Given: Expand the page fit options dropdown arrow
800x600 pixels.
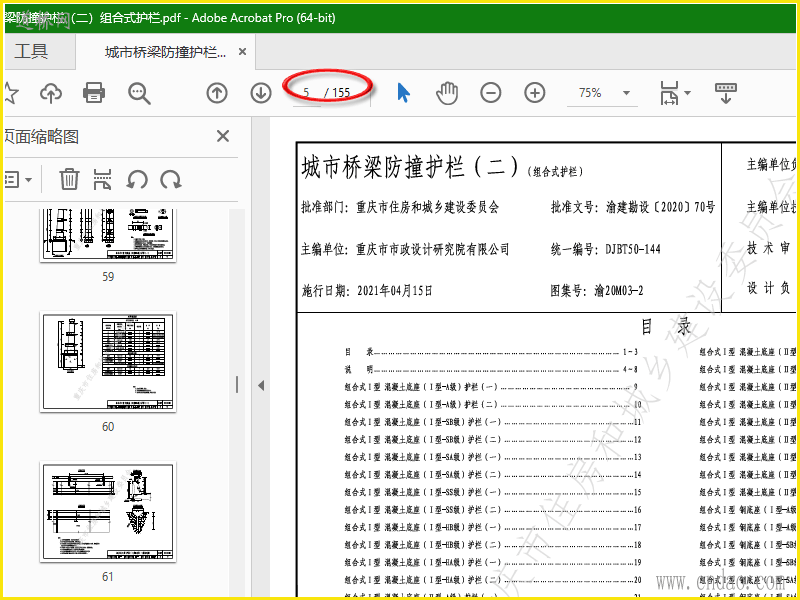Looking at the screenshot, I should tap(687, 93).
